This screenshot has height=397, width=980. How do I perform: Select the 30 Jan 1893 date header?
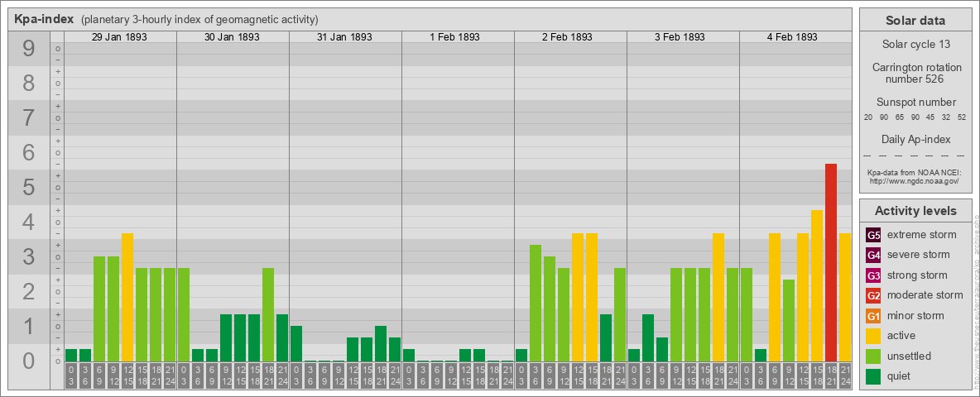[x=232, y=37]
